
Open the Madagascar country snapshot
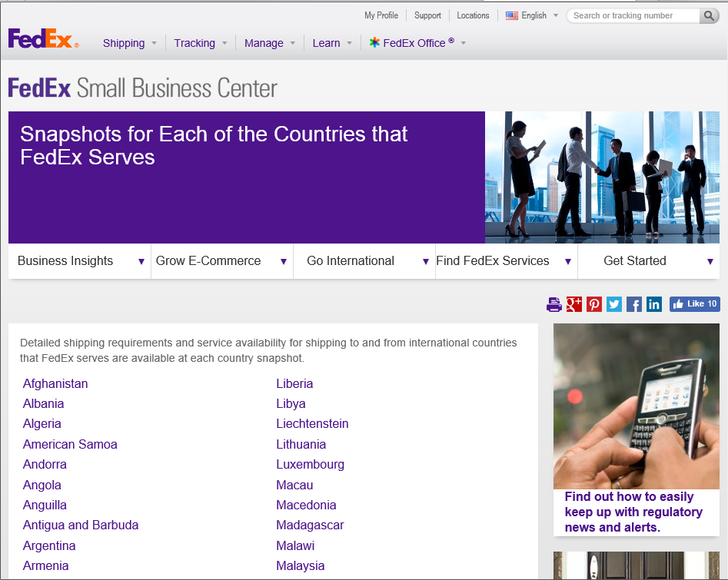pyautogui.click(x=310, y=525)
